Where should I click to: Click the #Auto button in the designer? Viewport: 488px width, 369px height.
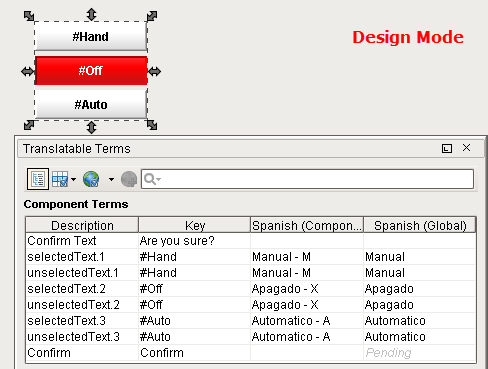click(91, 105)
